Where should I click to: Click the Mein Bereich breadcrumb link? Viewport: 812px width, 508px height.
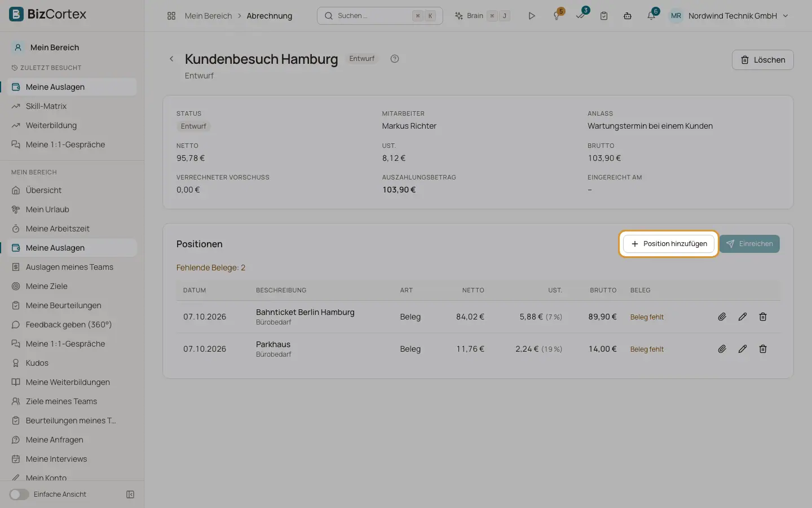tap(208, 16)
